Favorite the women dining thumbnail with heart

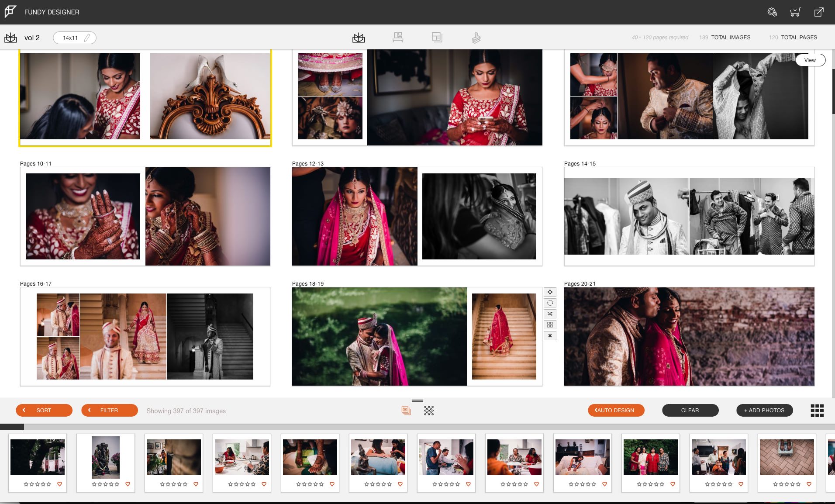point(537,484)
